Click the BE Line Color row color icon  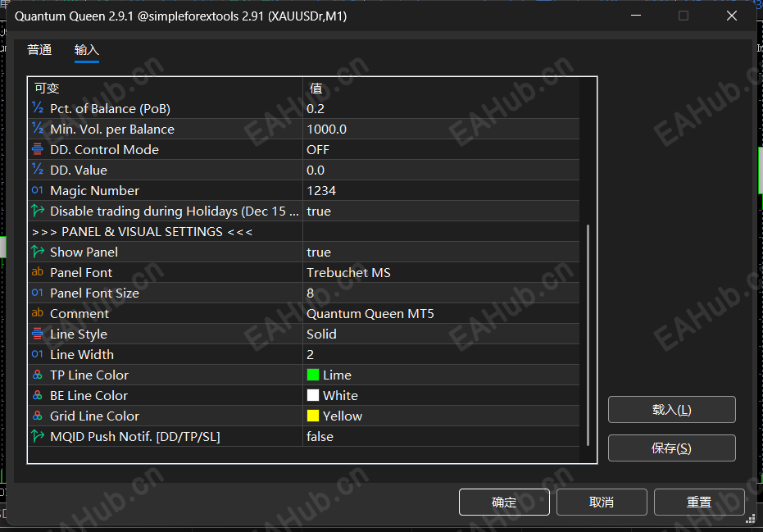(x=38, y=395)
